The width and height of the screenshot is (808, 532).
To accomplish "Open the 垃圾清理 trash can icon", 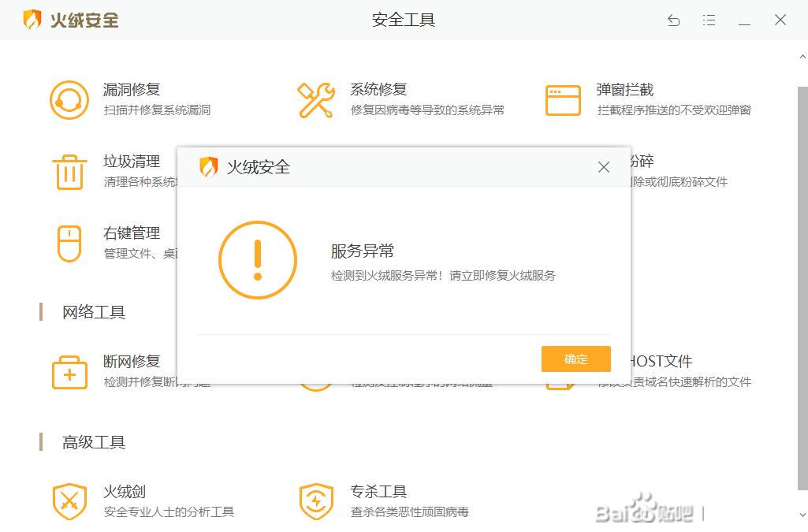I will (x=69, y=172).
